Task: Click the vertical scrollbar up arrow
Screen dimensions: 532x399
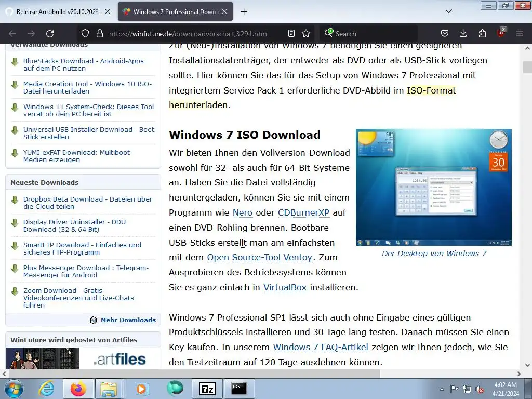Action: click(527, 48)
